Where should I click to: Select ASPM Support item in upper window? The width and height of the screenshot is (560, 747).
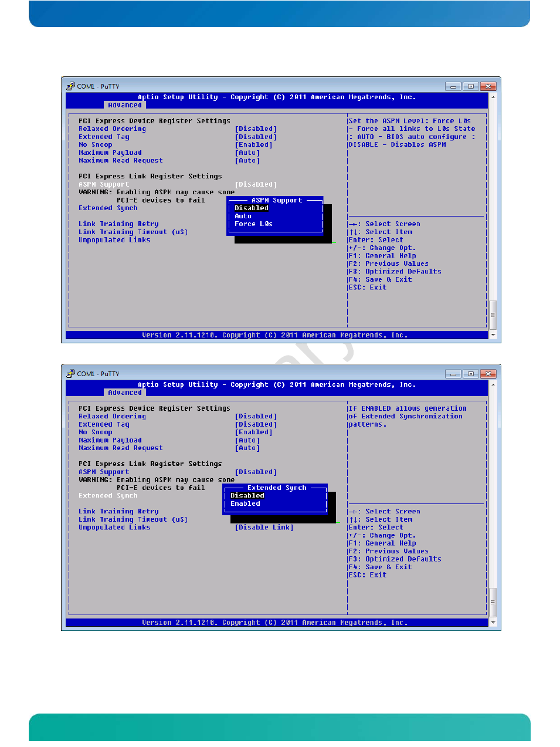(104, 184)
